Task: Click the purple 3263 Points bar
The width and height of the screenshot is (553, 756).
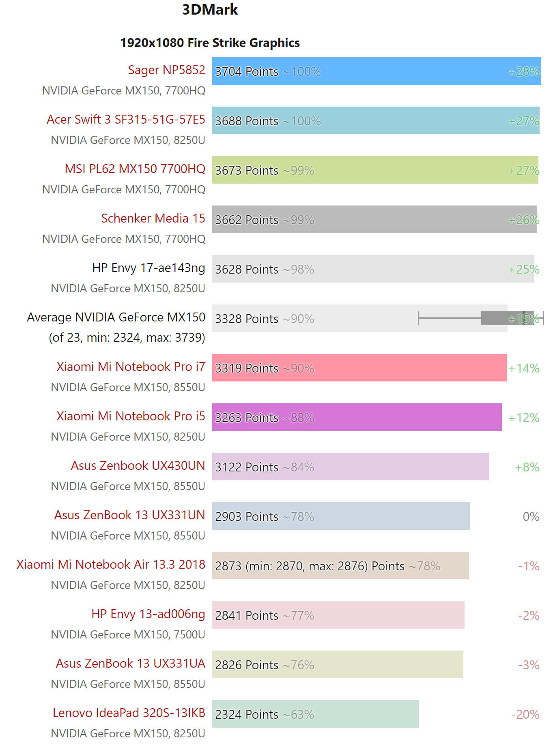Action: coord(357,417)
